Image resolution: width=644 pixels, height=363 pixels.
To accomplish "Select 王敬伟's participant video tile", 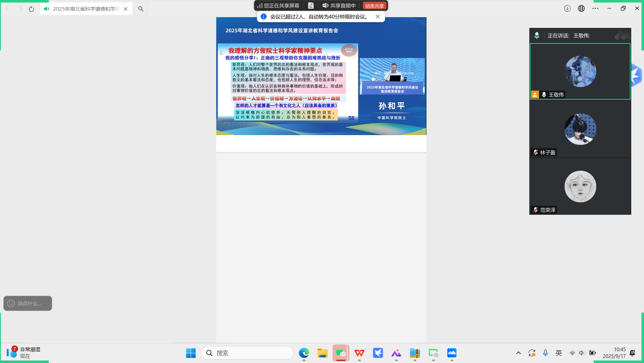I will click(x=580, y=71).
